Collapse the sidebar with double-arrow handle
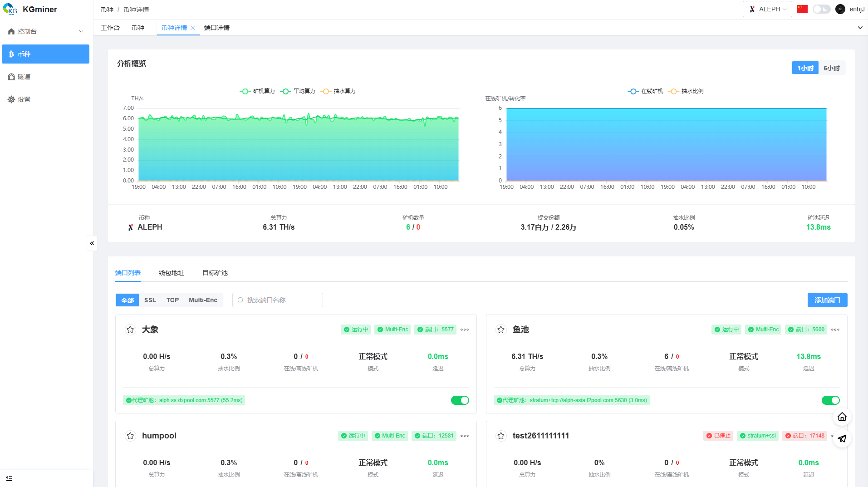 pyautogui.click(x=92, y=243)
